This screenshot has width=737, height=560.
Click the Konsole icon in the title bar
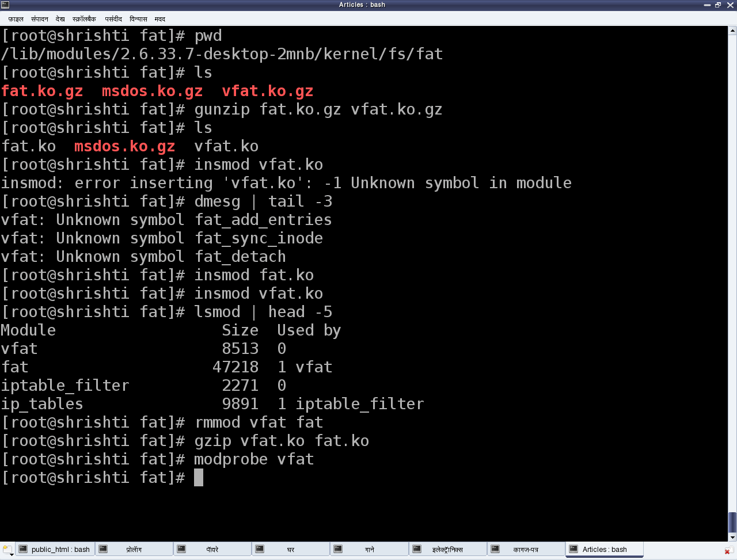click(6, 5)
